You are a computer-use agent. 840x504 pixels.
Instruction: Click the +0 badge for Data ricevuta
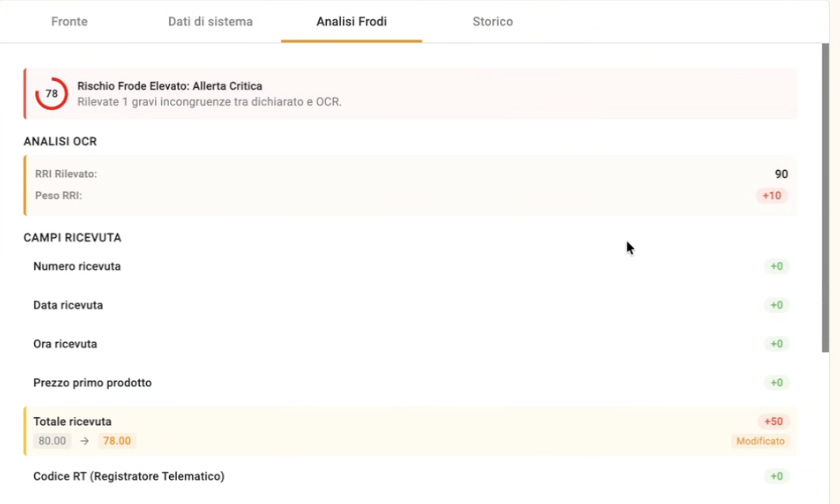777,305
